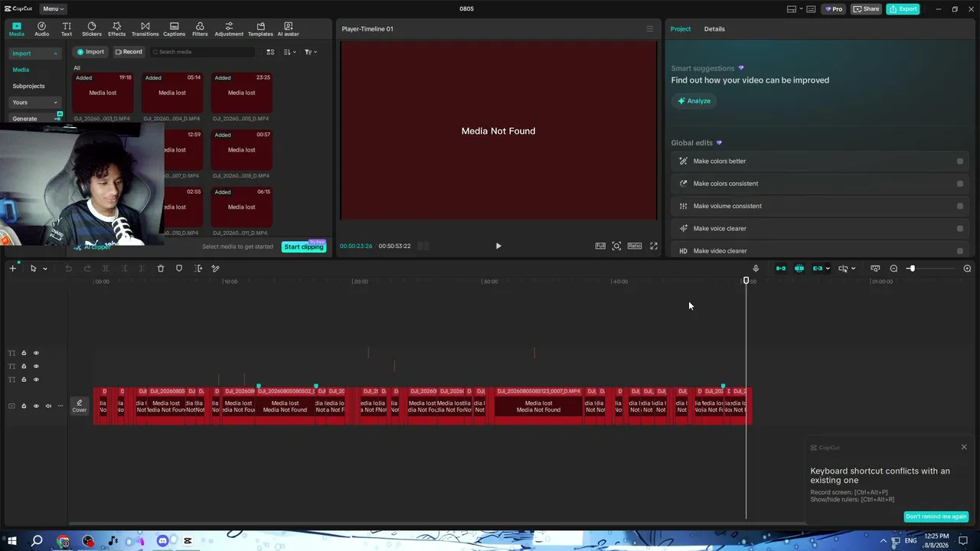Click the Cover edit button on main track
The image size is (980, 551).
(80, 406)
